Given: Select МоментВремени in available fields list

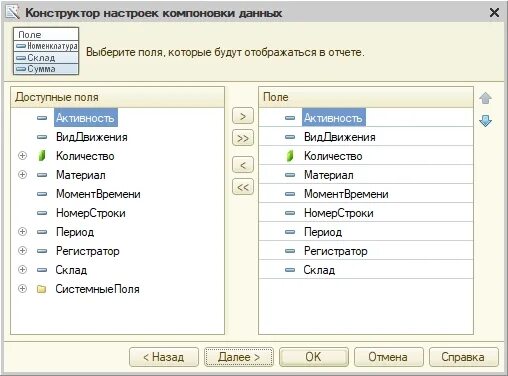Looking at the screenshot, I should point(98,194).
